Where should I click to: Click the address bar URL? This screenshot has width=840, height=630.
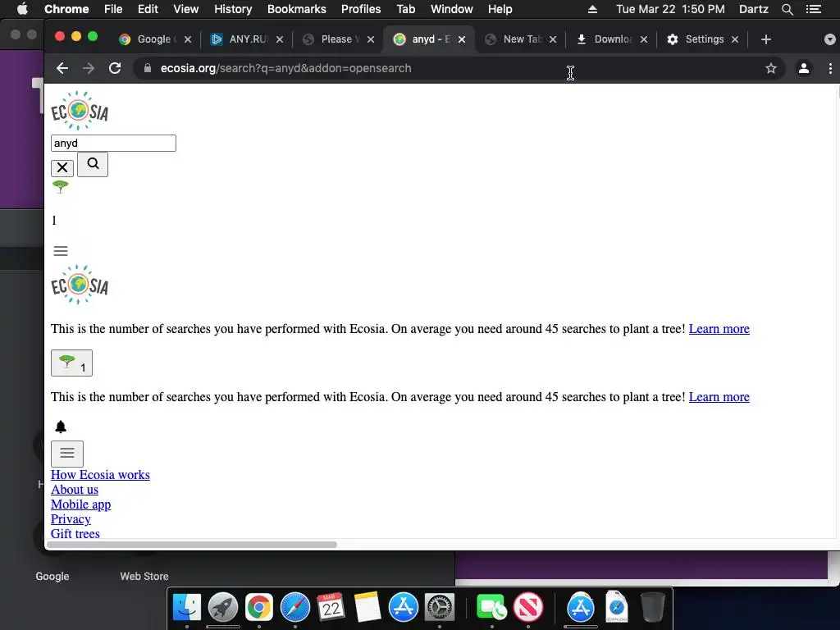tap(285, 68)
